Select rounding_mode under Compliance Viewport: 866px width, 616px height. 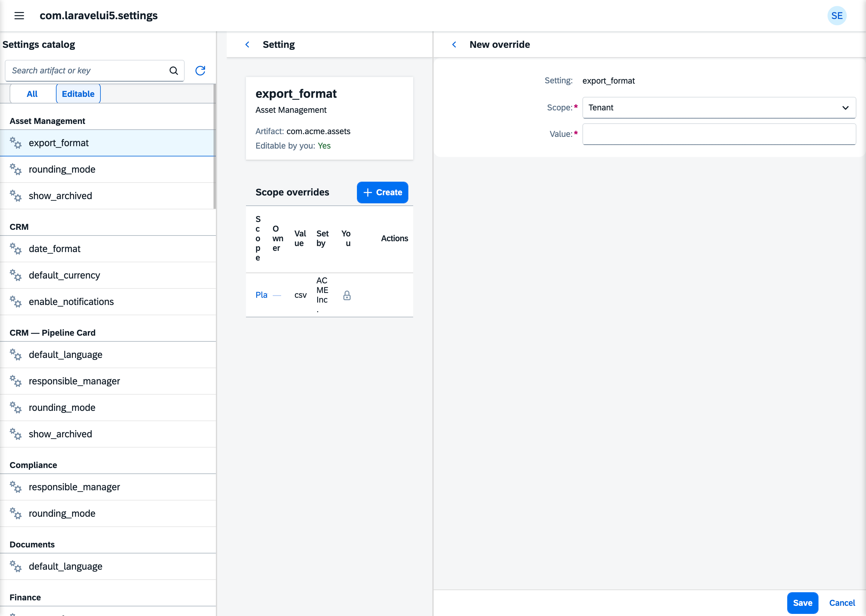coord(108,514)
